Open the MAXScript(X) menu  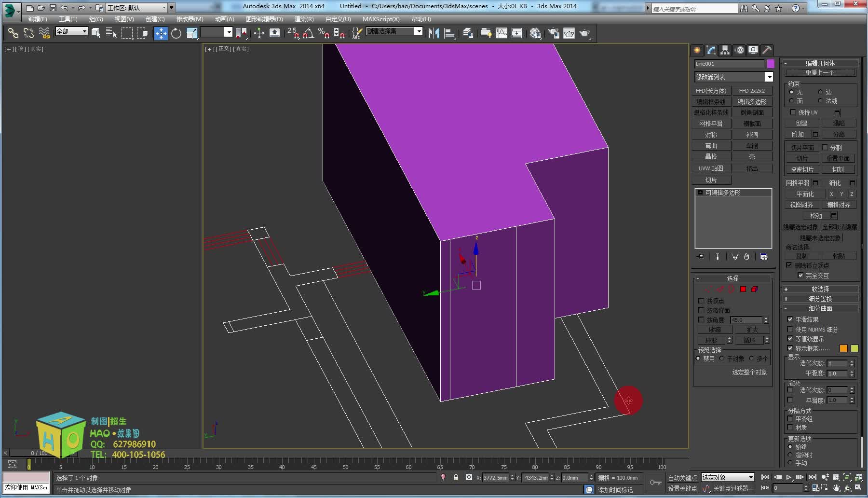pyautogui.click(x=381, y=19)
